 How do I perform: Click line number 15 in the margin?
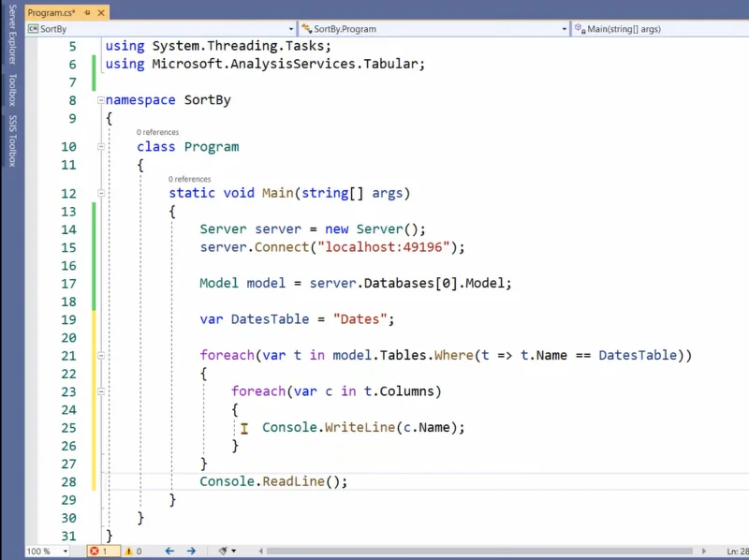[x=68, y=247]
